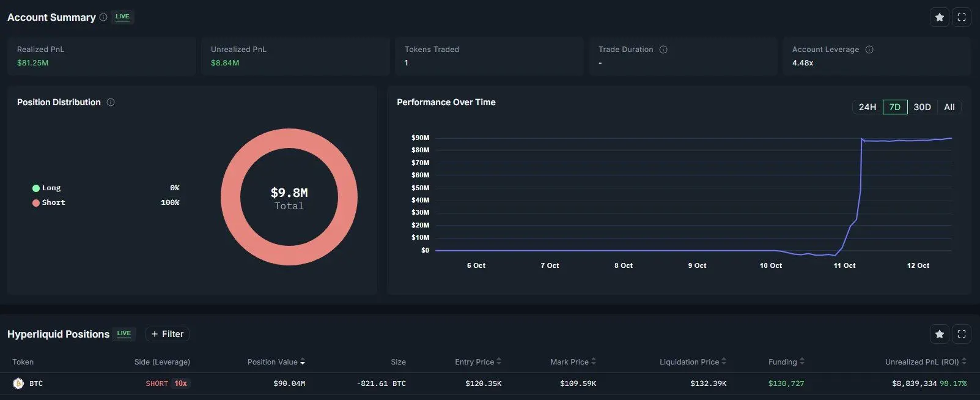Click the BTC token icon
980x400 pixels.
click(18, 383)
